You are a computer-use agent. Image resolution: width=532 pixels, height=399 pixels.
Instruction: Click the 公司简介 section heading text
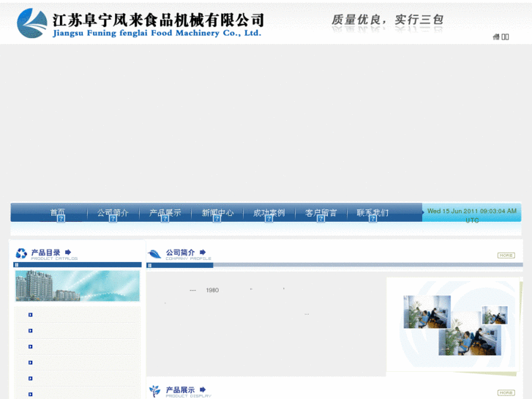tap(180, 253)
